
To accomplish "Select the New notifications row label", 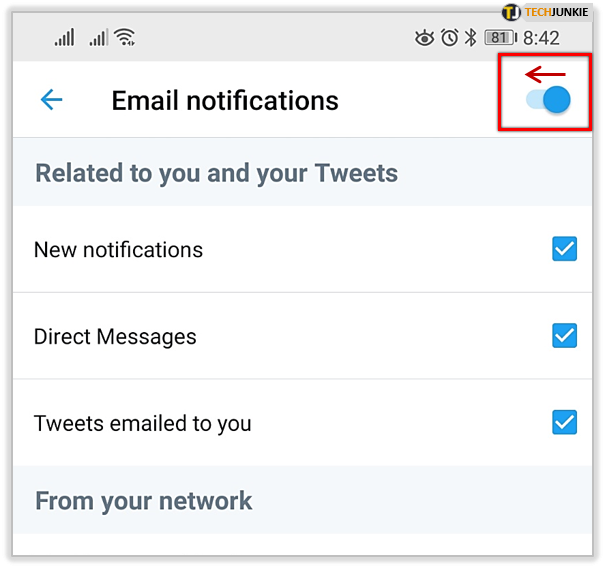I will tap(118, 250).
